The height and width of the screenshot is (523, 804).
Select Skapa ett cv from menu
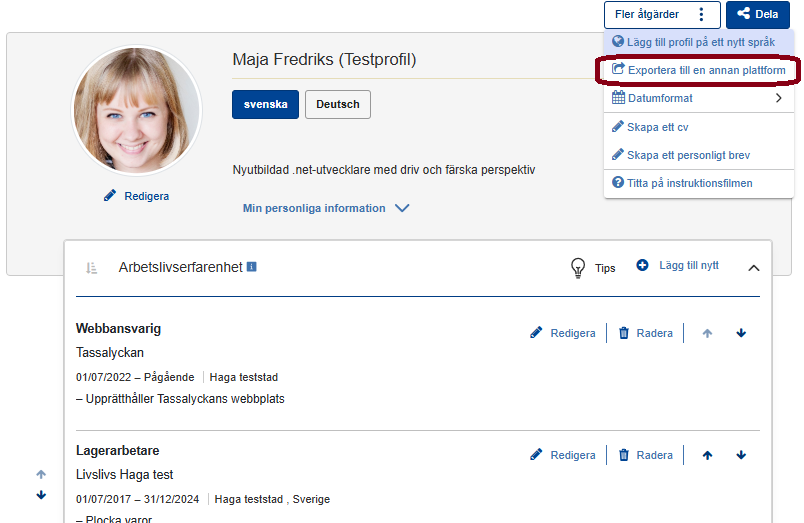click(657, 127)
